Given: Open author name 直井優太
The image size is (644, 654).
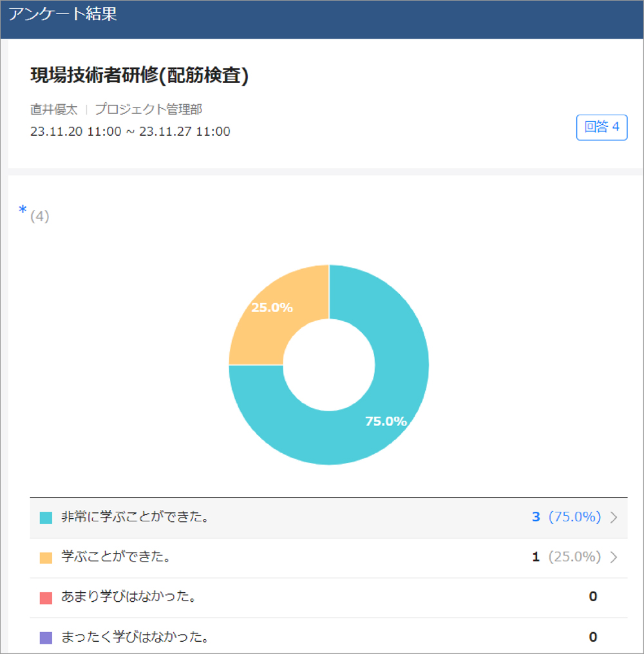Looking at the screenshot, I should (x=53, y=109).
